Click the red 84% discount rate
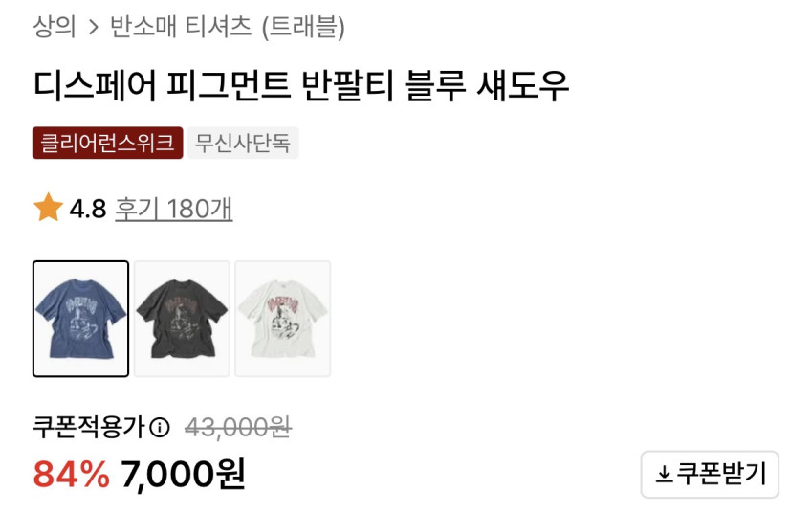This screenshot has height=513, width=812. pos(72,474)
